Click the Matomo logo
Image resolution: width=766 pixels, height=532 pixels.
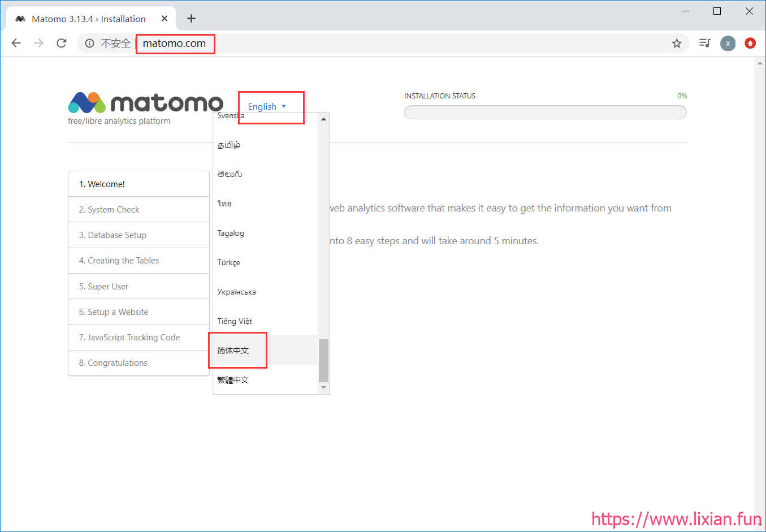point(146,102)
